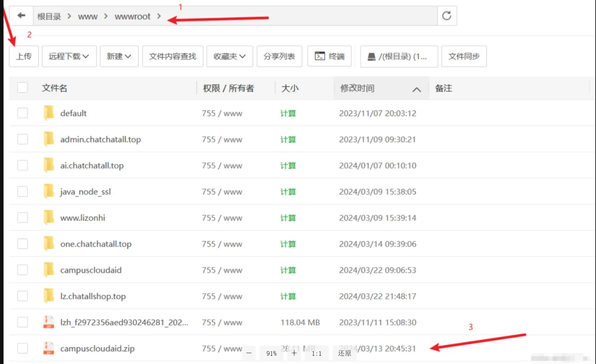596x364 pixels.
Task: Click default folder icon
Action: coord(49,113)
